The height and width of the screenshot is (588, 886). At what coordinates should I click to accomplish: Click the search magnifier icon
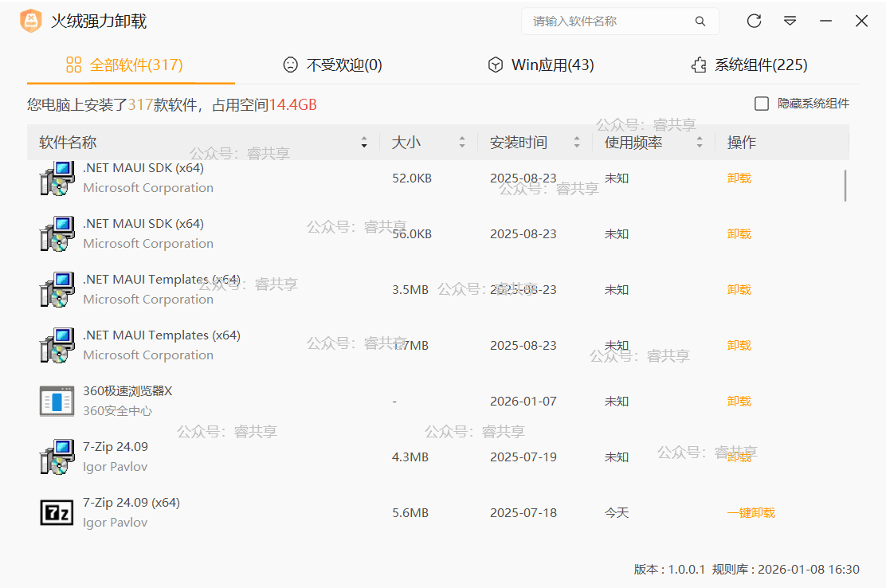[x=700, y=22]
